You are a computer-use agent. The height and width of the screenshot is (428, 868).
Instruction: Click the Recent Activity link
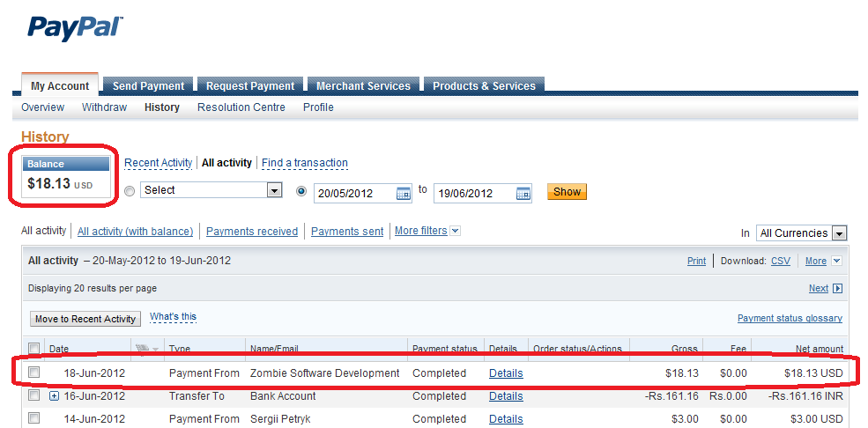click(159, 163)
